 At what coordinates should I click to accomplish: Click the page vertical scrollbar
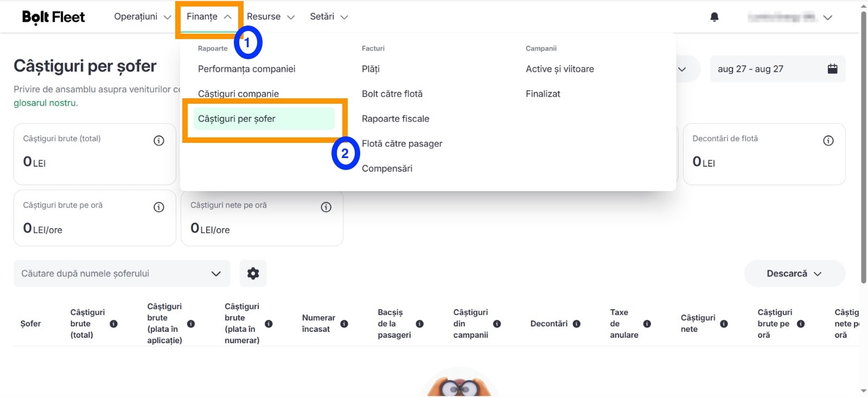(x=864, y=147)
